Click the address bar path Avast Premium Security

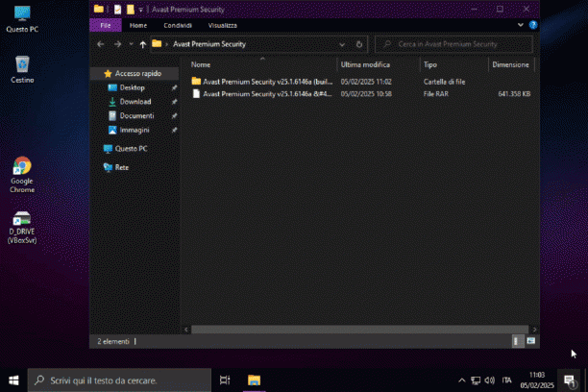click(x=209, y=44)
